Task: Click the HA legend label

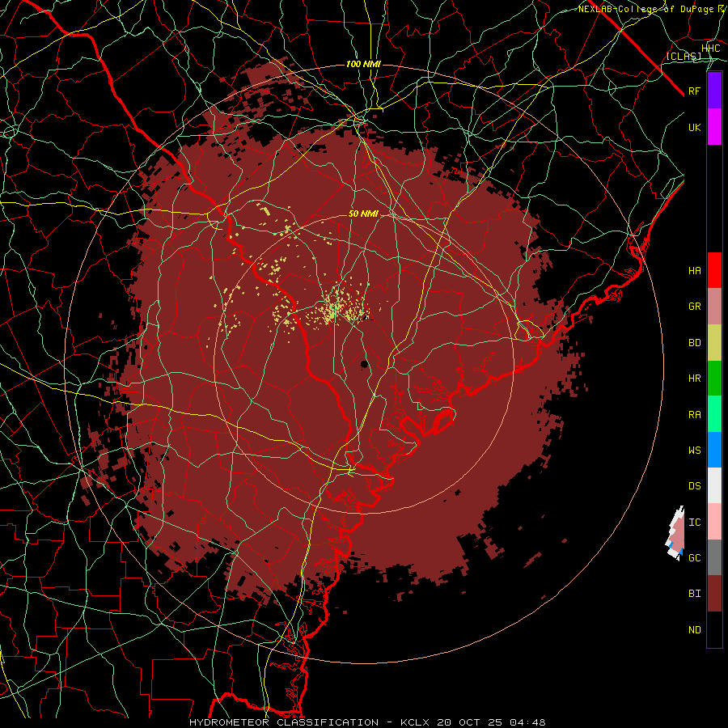Action: click(x=694, y=271)
